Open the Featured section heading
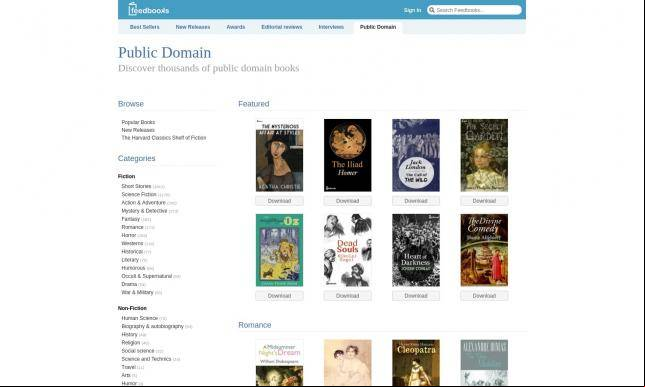645x387 pixels. [x=253, y=104]
